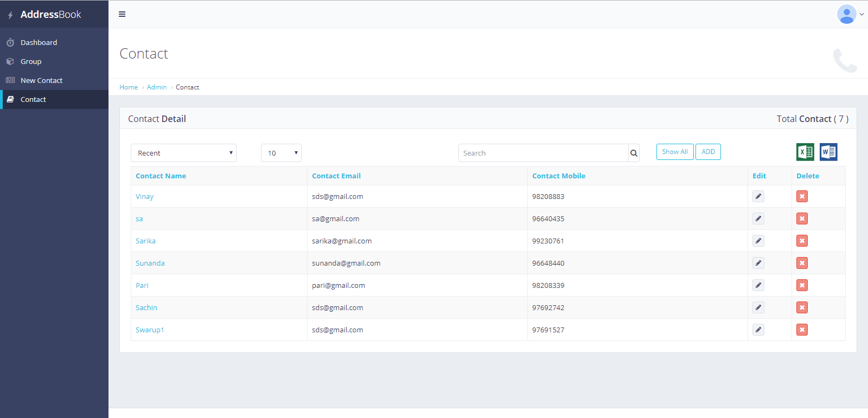Viewport: 868px width, 418px height.
Task: Open the Recent sort dropdown
Action: pos(183,153)
